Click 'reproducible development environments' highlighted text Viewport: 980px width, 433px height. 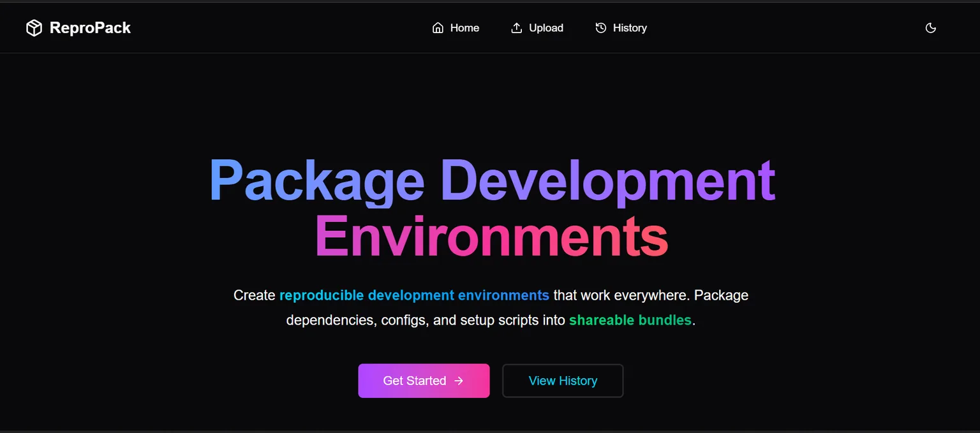click(x=414, y=295)
